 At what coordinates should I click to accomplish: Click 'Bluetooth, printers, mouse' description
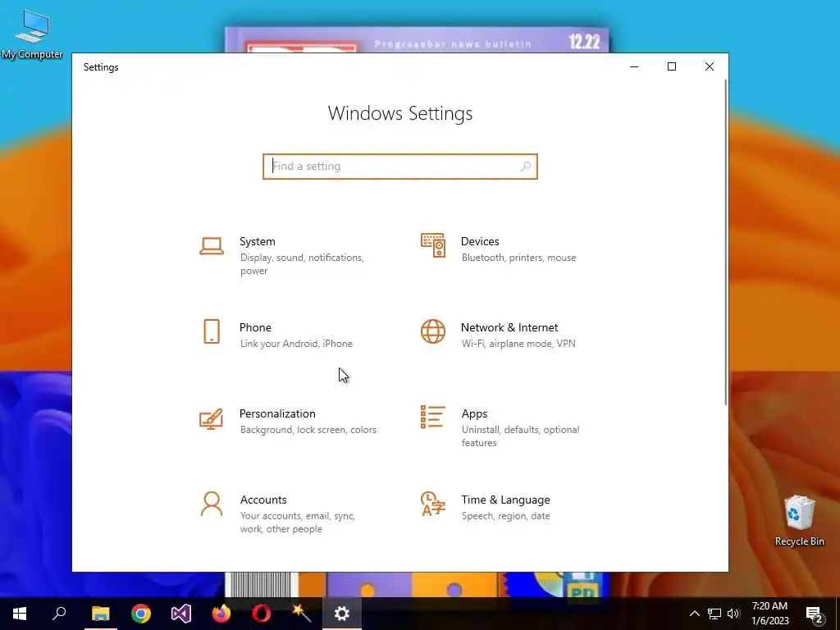[518, 258]
